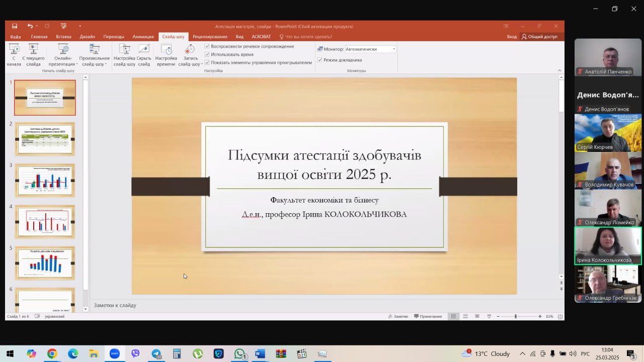Open the Вставка ribbon tab

click(x=63, y=37)
